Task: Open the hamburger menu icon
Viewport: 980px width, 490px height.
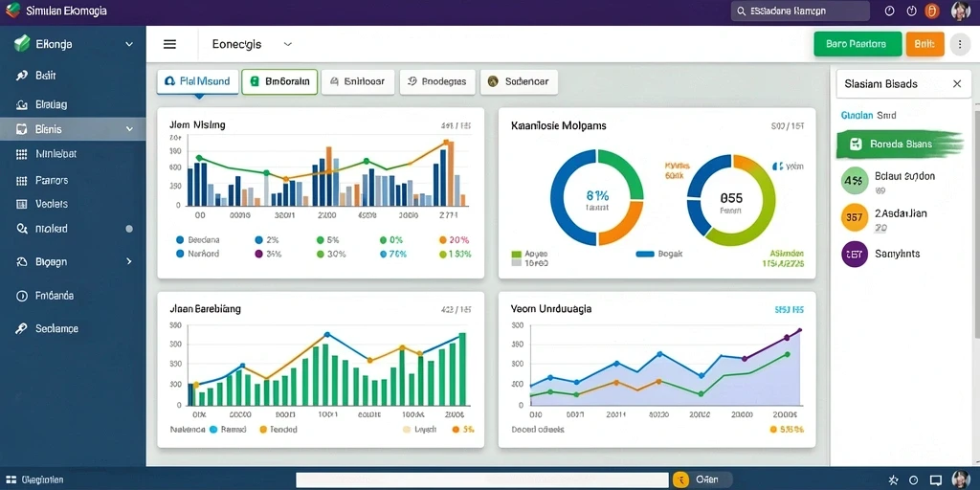Action: pyautogui.click(x=169, y=44)
